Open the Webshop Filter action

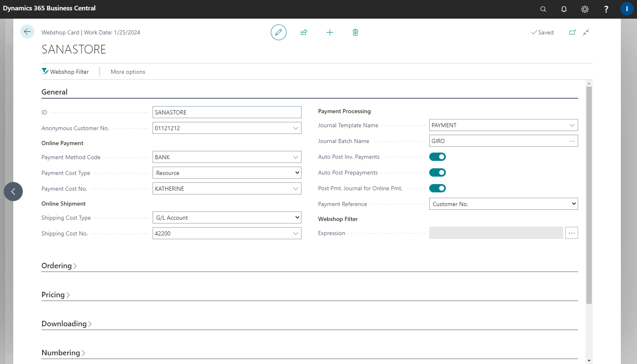point(65,72)
